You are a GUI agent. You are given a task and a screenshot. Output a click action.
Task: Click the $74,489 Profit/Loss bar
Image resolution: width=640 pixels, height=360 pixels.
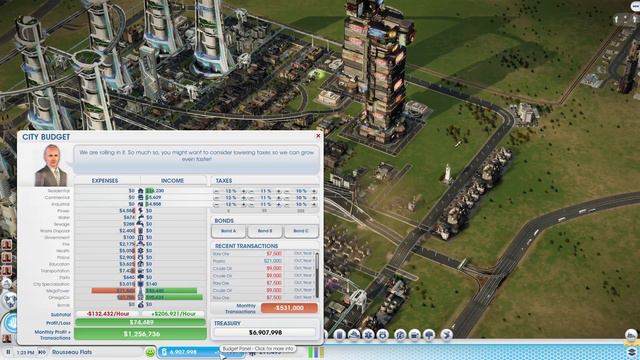point(140,322)
